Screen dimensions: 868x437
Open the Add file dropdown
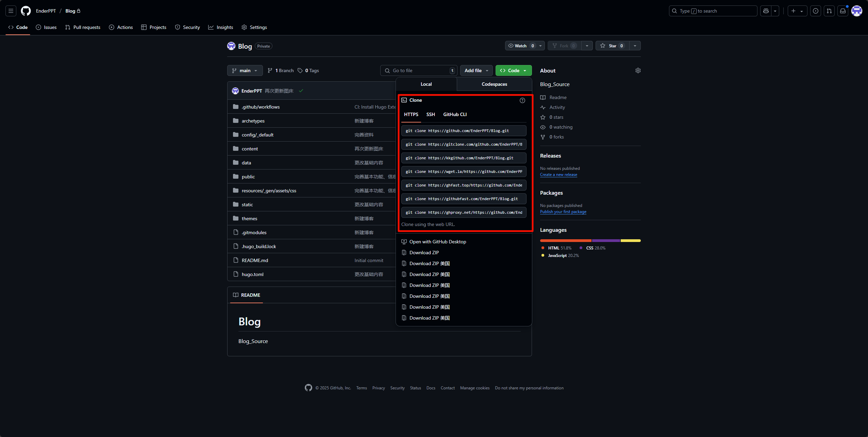click(476, 70)
